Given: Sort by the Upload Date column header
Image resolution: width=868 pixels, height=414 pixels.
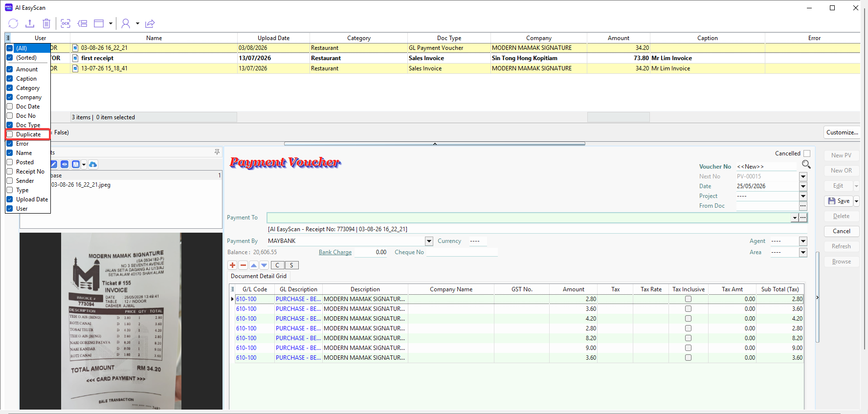Looking at the screenshot, I should [273, 38].
